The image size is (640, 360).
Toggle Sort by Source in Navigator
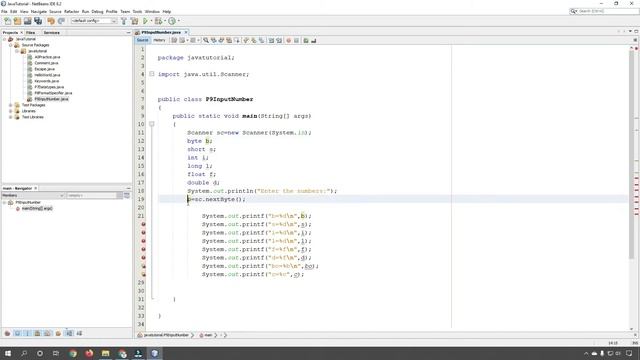pyautogui.click(x=79, y=333)
